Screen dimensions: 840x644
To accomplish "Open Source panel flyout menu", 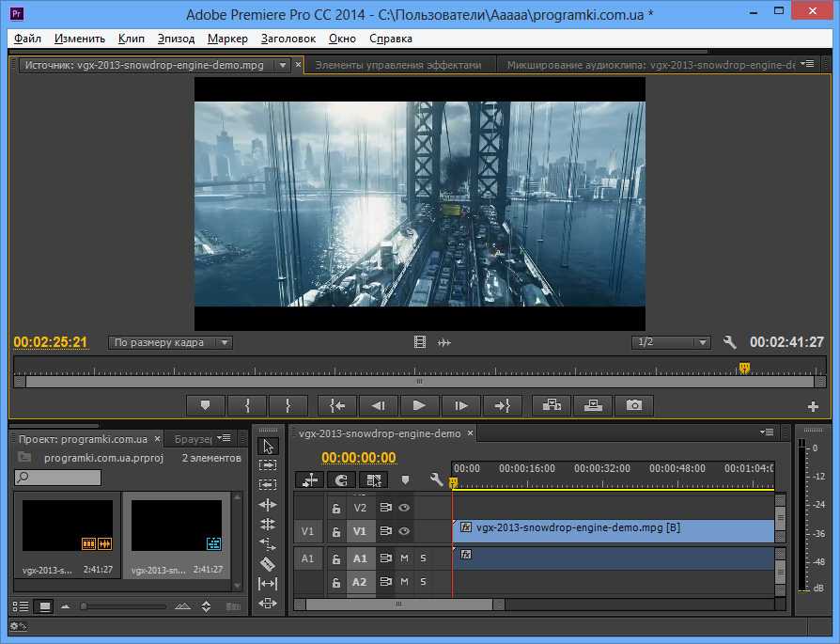I will click(x=808, y=64).
